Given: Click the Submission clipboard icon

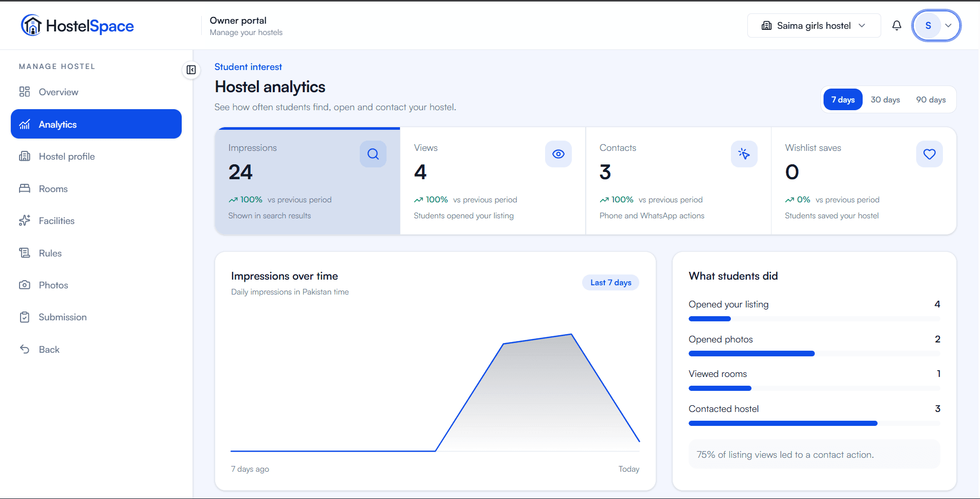Looking at the screenshot, I should [x=25, y=317].
